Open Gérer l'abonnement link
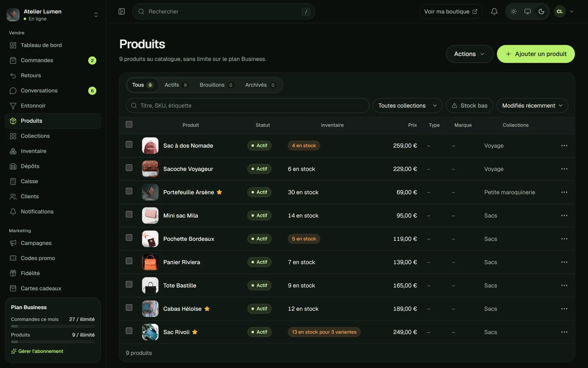This screenshot has width=588, height=368. (x=37, y=351)
